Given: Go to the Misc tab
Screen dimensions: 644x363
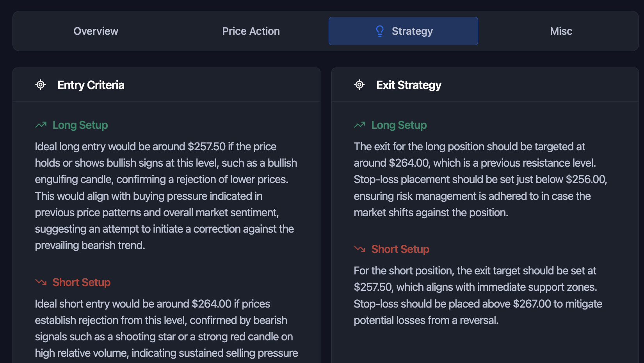Looking at the screenshot, I should 561,31.
